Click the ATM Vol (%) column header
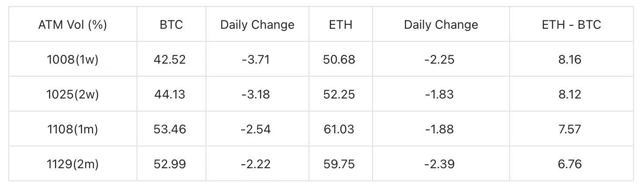The height and width of the screenshot is (190, 644). coord(72,24)
